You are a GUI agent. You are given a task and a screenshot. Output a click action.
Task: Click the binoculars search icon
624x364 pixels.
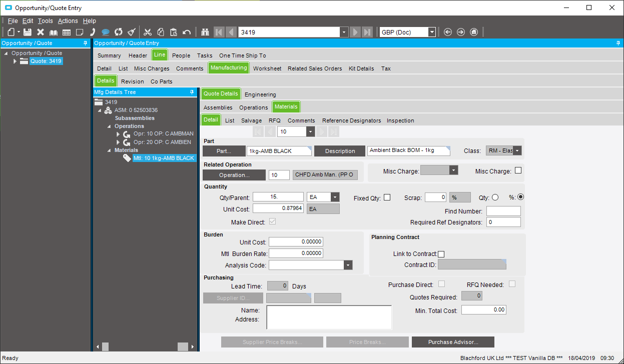(x=205, y=32)
